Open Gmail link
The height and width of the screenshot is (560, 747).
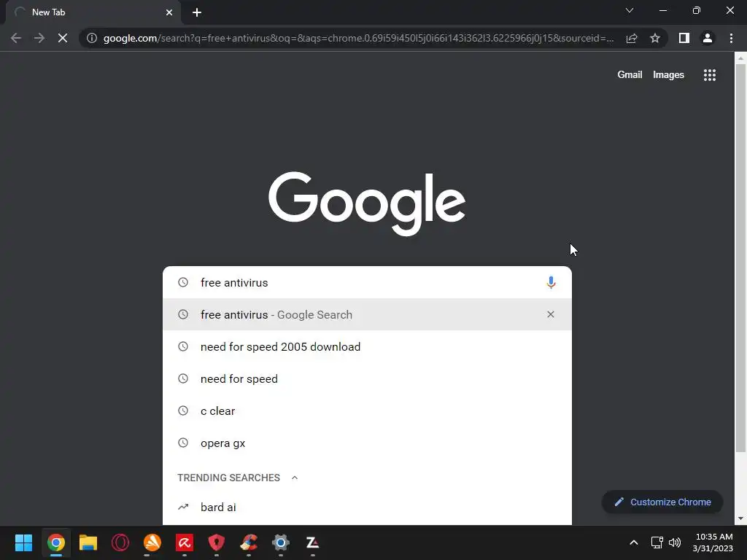(x=630, y=75)
